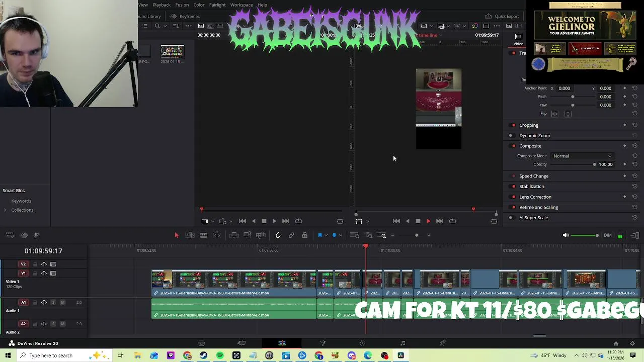Expand the Stabilization section
Screen dimensions: 644x362
tap(532, 187)
